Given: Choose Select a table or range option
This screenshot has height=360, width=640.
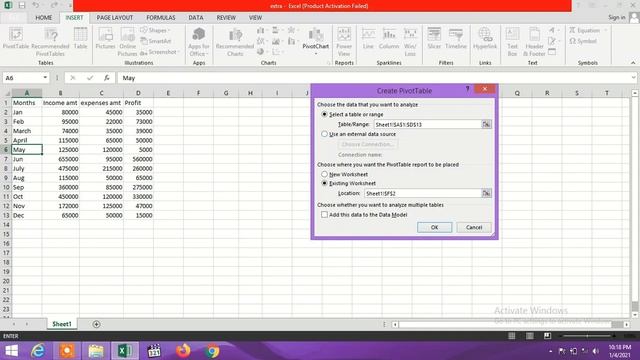Looking at the screenshot, I should [353, 114].
